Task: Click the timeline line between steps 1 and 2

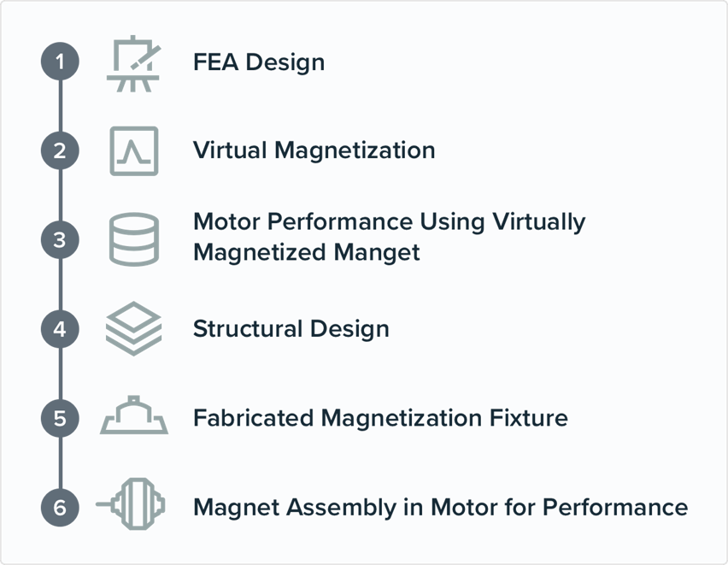Action: point(60,106)
